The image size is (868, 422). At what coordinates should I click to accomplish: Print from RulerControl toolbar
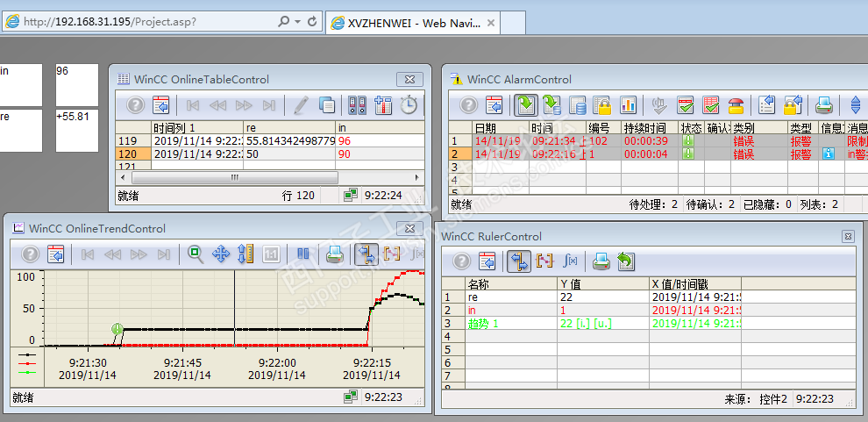tap(601, 261)
